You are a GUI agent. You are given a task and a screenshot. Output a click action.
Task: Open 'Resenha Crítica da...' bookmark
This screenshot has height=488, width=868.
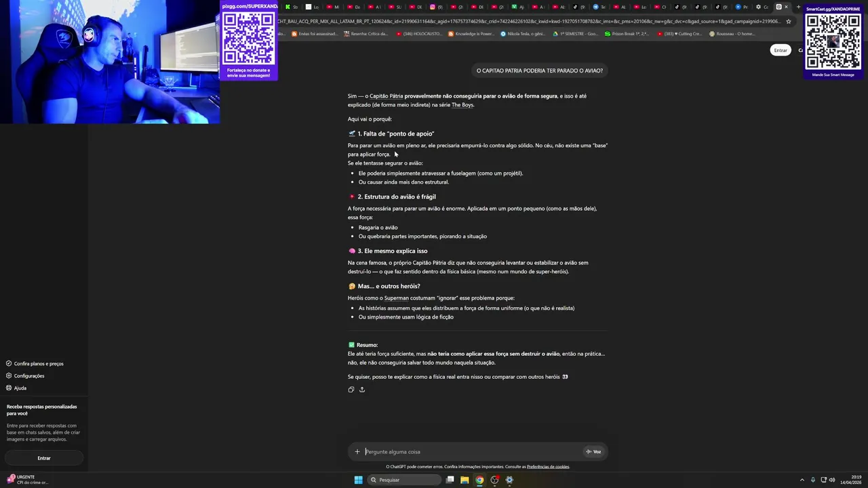367,34
